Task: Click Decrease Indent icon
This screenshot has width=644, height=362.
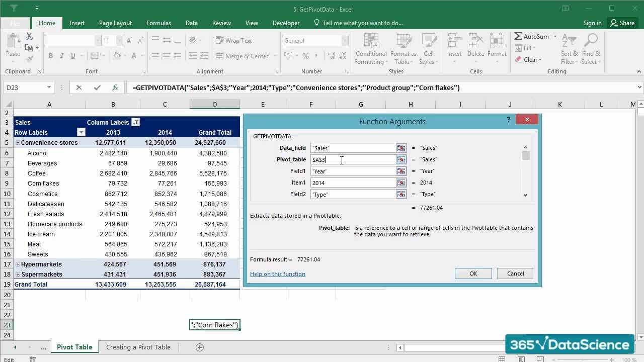Action: 194,56
